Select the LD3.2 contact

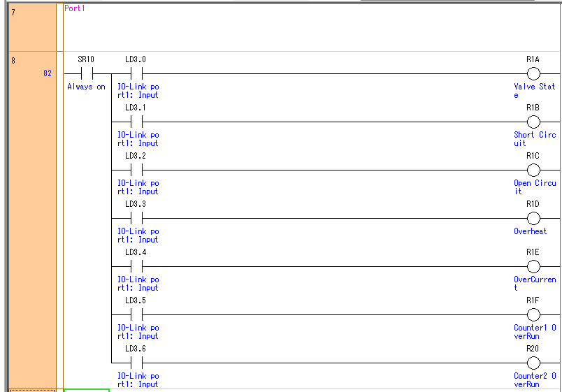(136, 170)
